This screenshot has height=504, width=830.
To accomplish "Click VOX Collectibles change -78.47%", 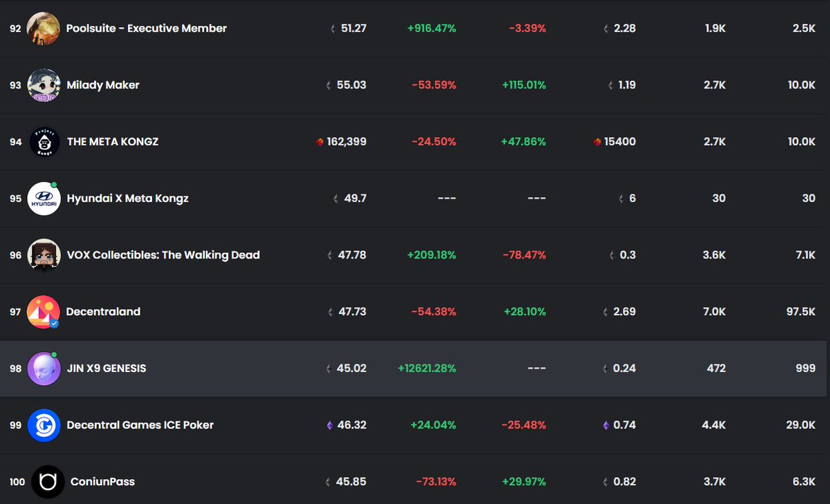I will click(524, 255).
